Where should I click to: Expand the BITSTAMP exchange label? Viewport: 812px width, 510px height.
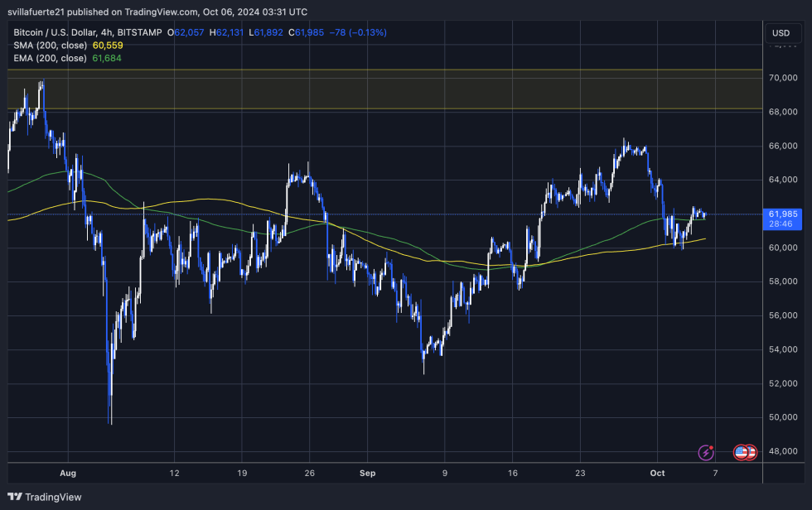[140, 32]
